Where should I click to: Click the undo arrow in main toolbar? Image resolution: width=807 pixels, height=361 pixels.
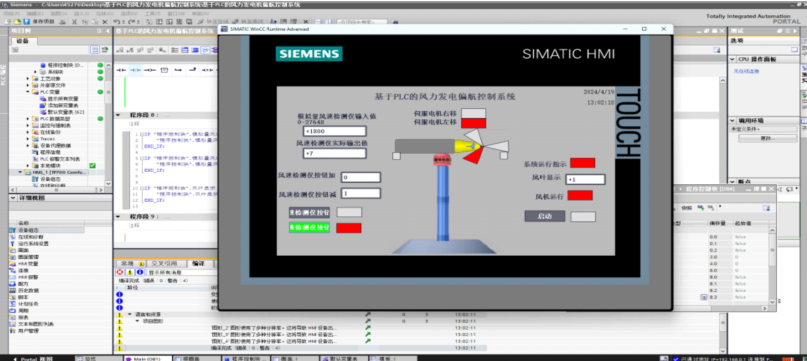coord(117,22)
